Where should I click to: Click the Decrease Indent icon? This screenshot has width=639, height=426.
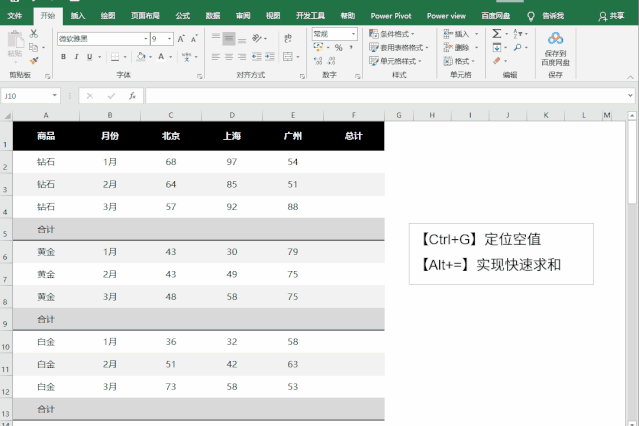(256, 57)
